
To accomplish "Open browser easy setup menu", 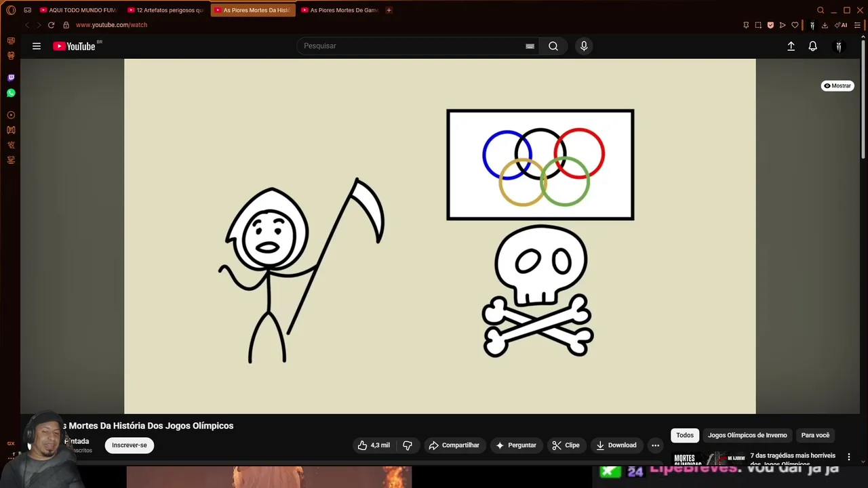I will coord(857,25).
